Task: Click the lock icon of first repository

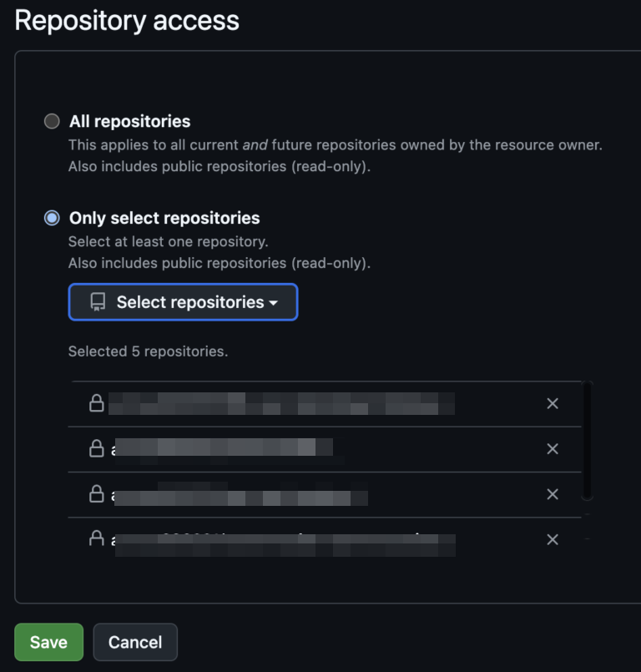Action: (x=97, y=403)
